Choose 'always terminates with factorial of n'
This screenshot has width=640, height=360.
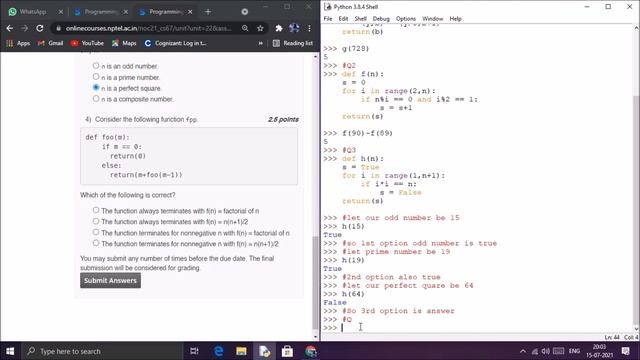(96, 210)
